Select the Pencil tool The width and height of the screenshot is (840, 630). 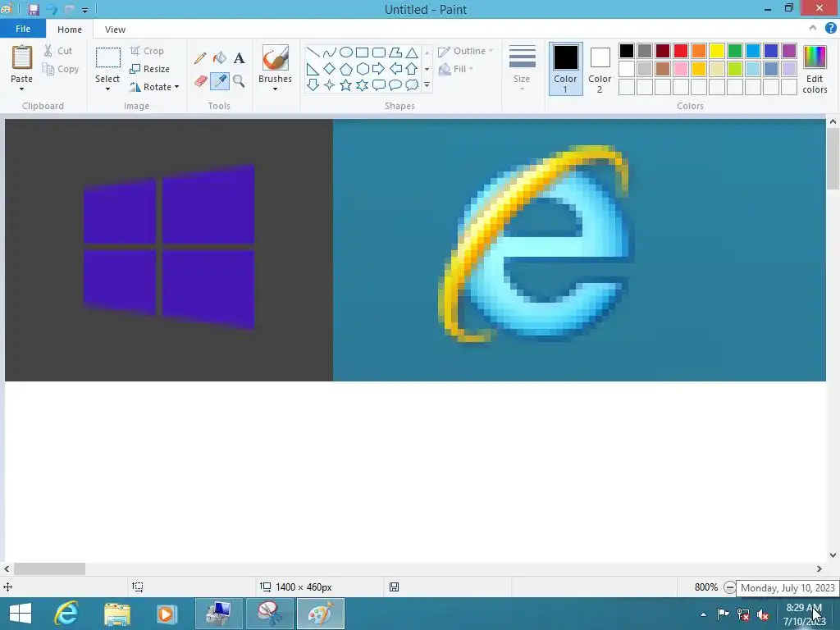pos(200,58)
